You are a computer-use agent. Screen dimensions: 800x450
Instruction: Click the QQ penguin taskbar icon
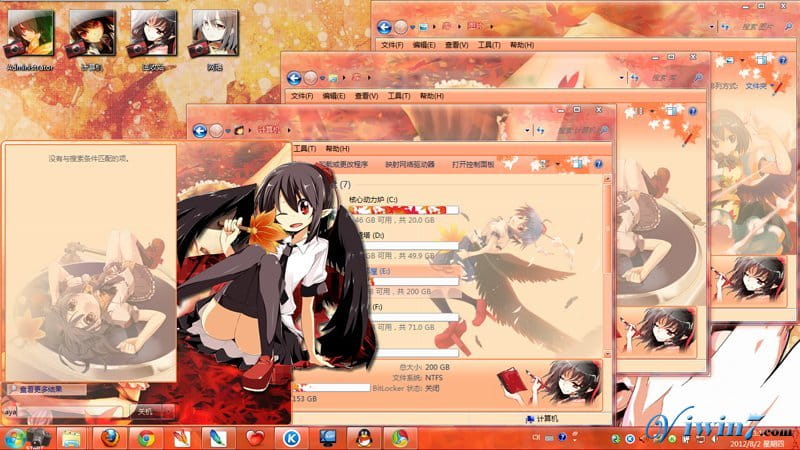[361, 438]
